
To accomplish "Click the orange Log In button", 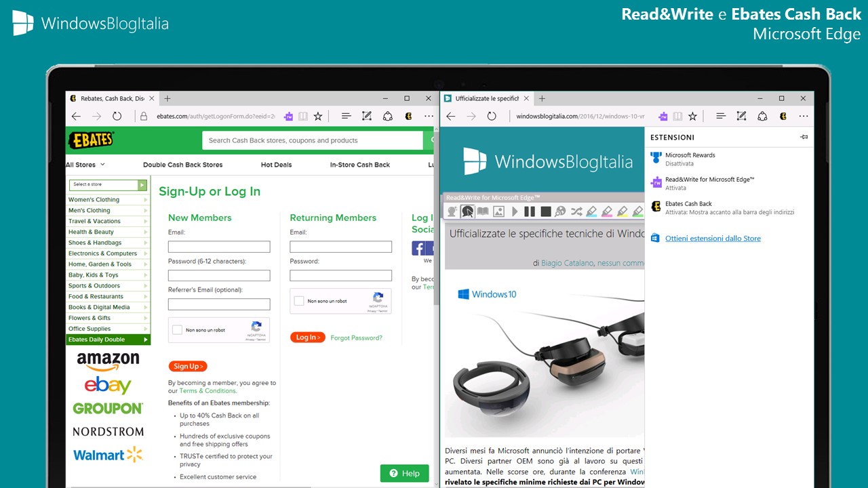I will (x=308, y=338).
